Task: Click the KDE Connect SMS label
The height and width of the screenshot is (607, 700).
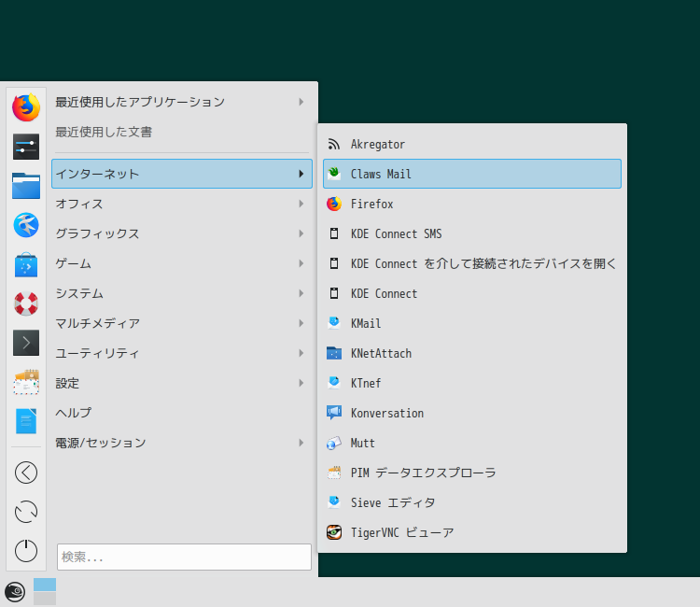Action: [396, 233]
